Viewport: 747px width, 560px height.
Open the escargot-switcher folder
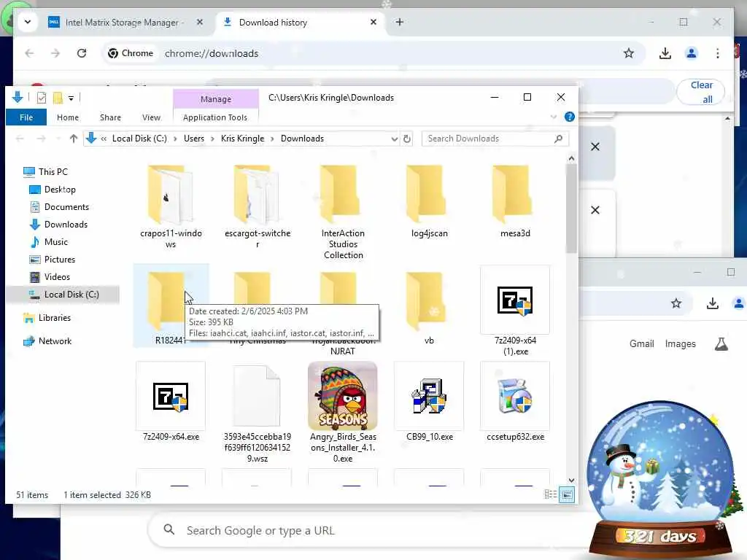coord(258,206)
